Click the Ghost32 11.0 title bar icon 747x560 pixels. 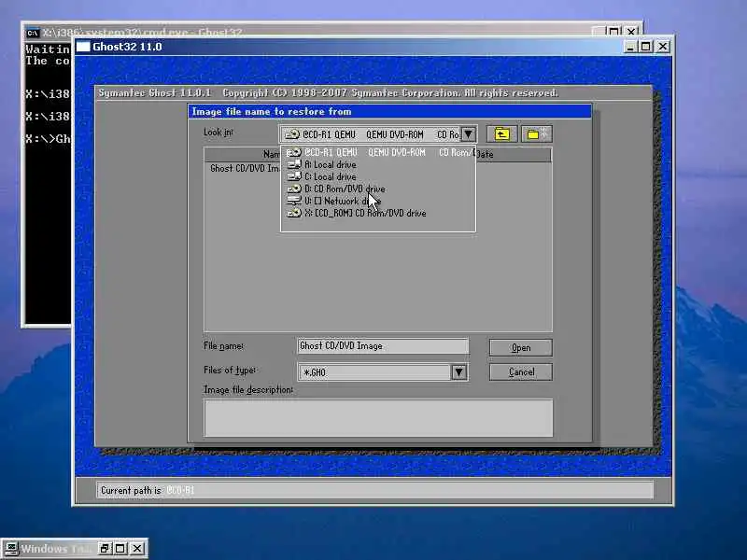(x=83, y=47)
